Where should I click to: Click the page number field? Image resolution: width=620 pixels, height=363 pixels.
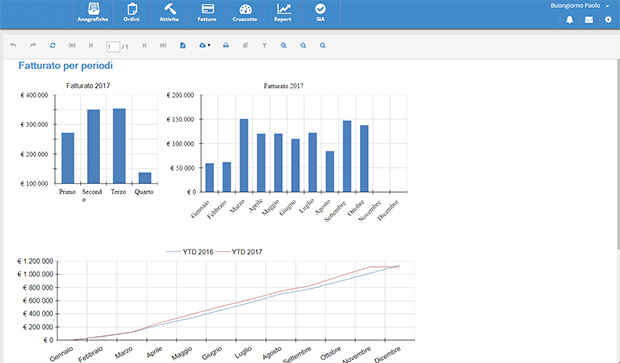[113, 47]
